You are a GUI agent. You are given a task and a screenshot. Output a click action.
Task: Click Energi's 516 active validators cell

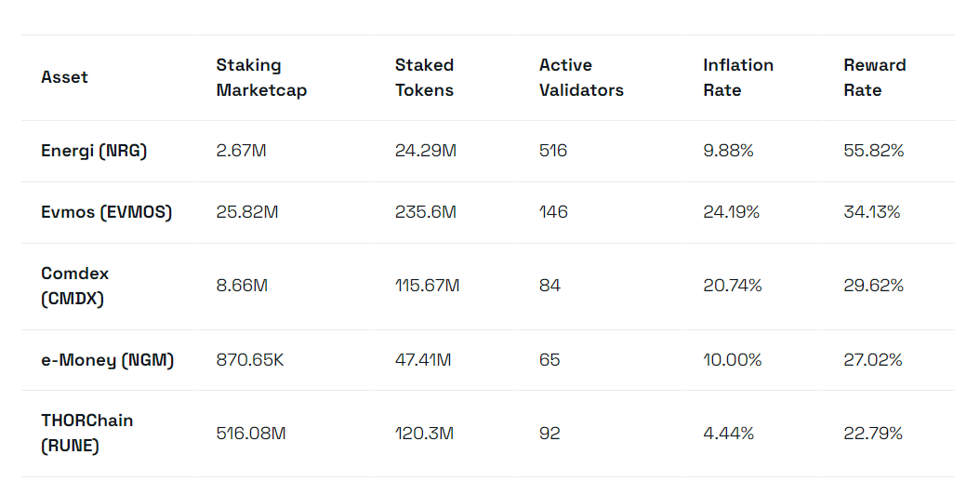tap(552, 151)
